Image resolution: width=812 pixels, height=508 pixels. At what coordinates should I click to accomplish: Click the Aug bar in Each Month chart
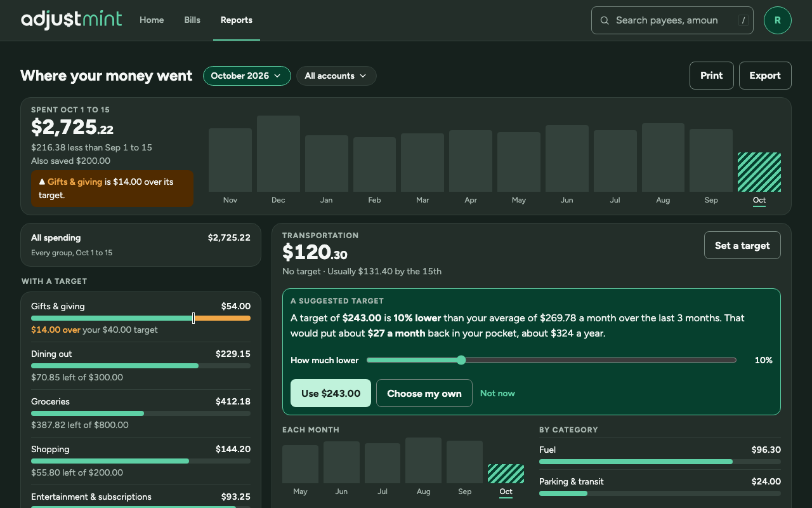pos(424,460)
